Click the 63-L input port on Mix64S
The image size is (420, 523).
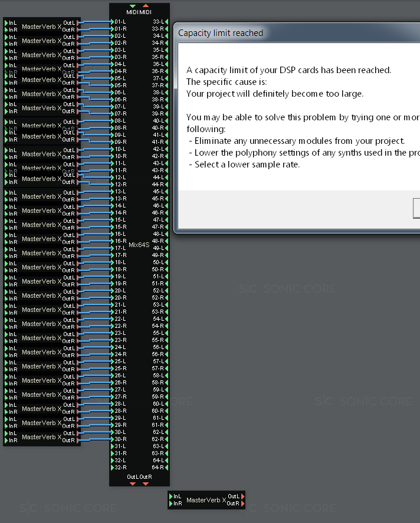167,446
